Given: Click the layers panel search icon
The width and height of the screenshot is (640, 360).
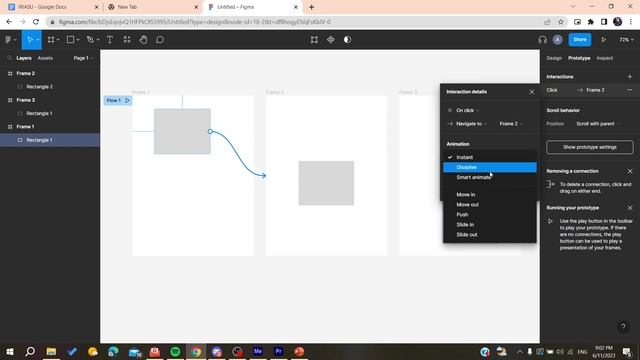Looking at the screenshot, I should tap(9, 58).
